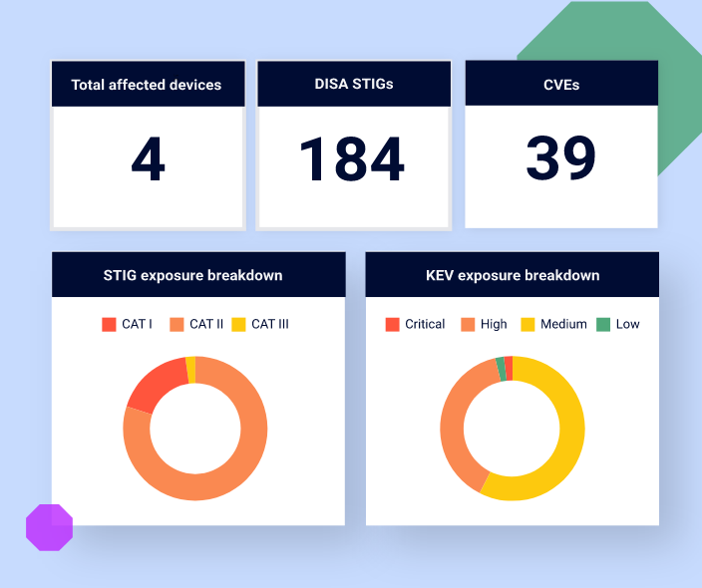Click the value 39 in CVEs card

point(561,158)
